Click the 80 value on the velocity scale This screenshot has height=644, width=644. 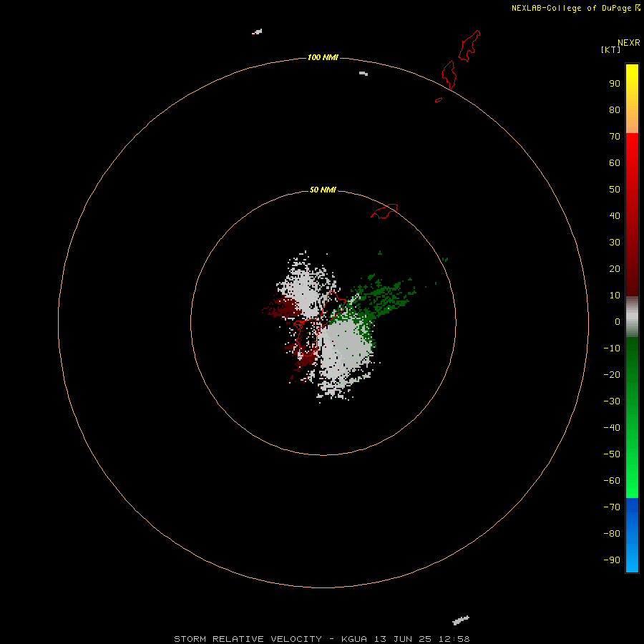click(x=615, y=109)
